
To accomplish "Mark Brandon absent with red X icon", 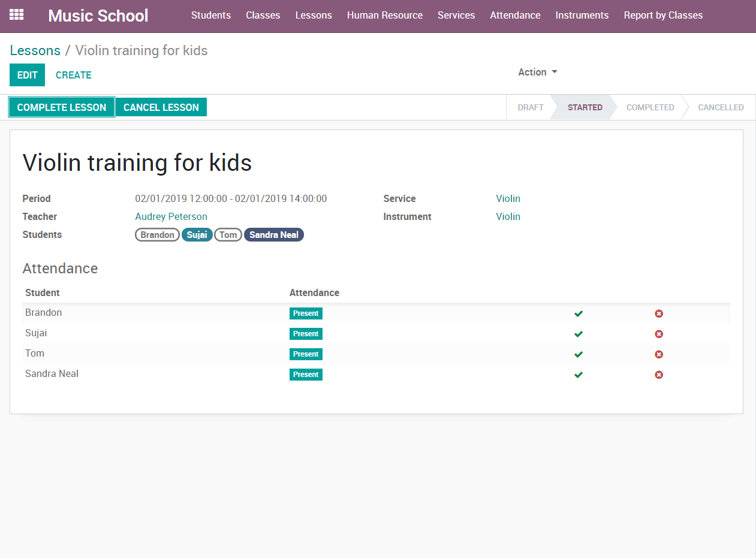I will tap(658, 313).
